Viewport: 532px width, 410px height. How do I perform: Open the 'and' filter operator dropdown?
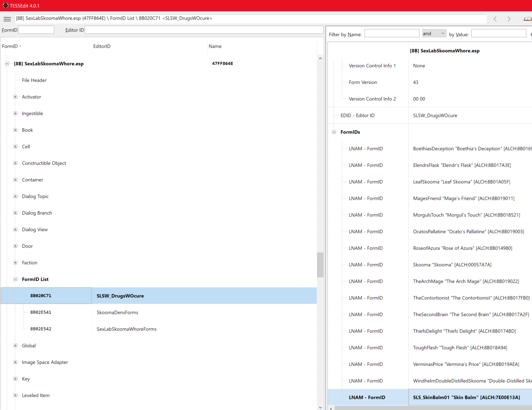tap(434, 33)
